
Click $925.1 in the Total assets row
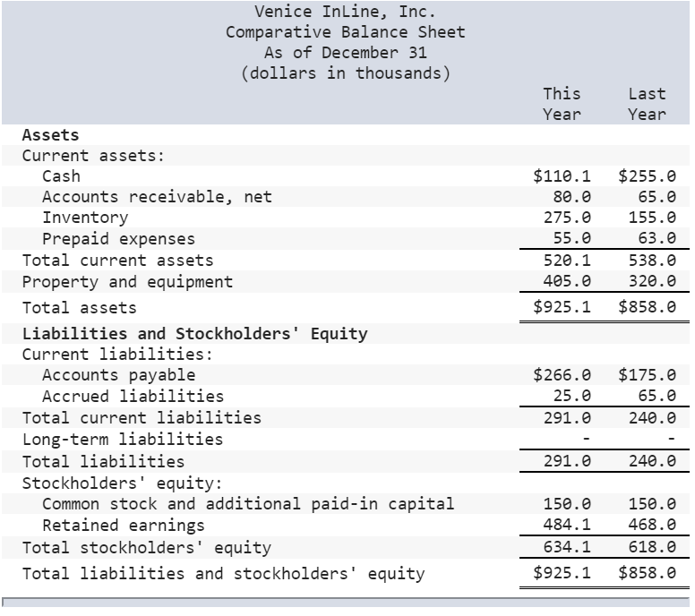[x=562, y=307]
